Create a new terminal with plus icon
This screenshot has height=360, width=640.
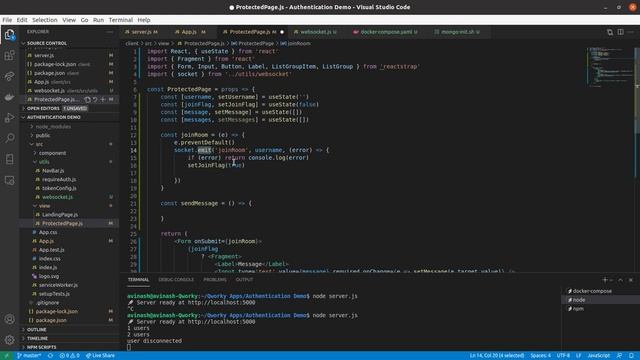605,280
